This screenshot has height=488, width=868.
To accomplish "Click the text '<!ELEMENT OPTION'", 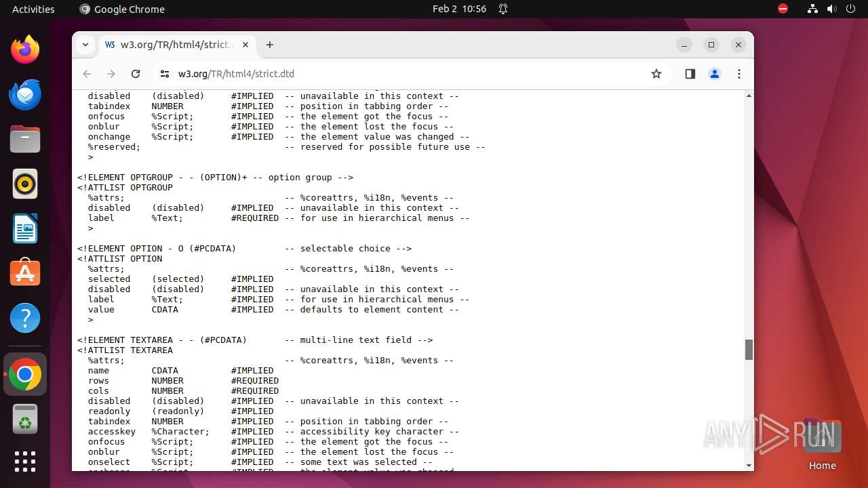I will click(x=119, y=249).
